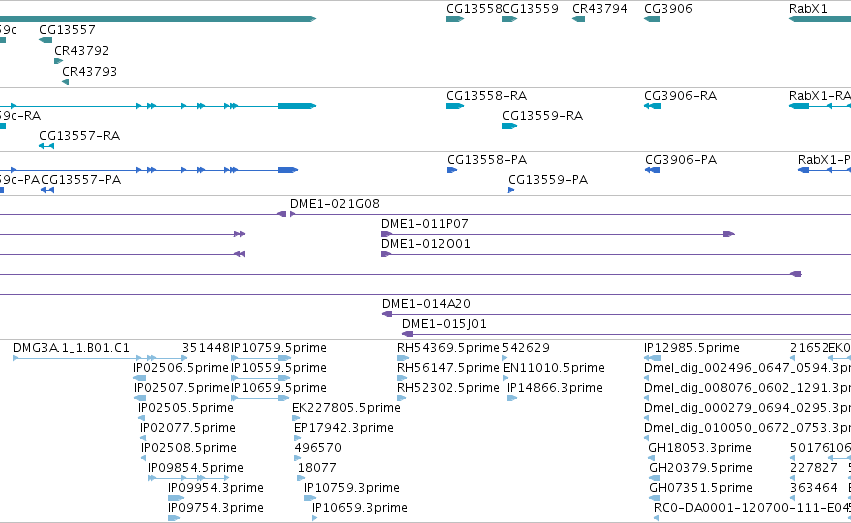Viewport: 851px width, 523px height.
Task: Click the CG13558-RA transcript label
Action: pos(487,96)
